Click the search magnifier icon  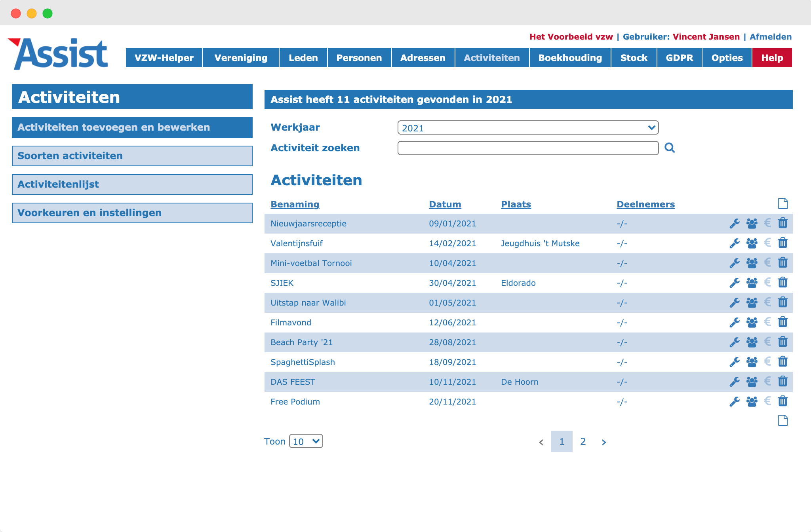point(670,148)
